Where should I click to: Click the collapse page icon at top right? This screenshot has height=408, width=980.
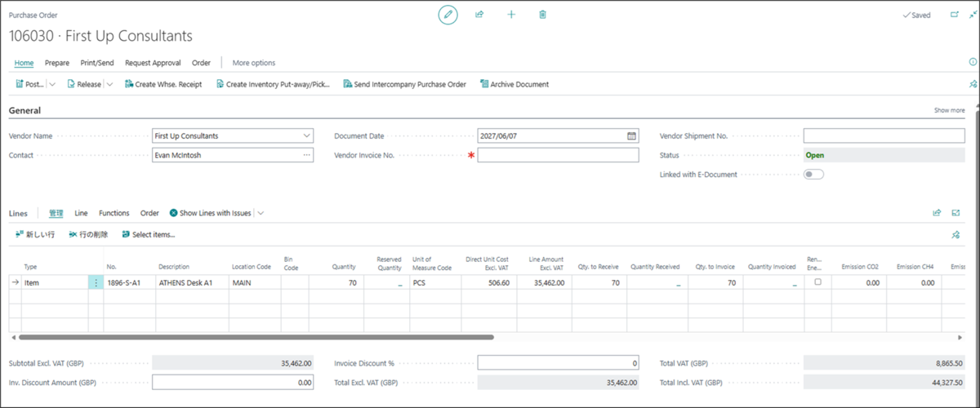pyautogui.click(x=972, y=15)
